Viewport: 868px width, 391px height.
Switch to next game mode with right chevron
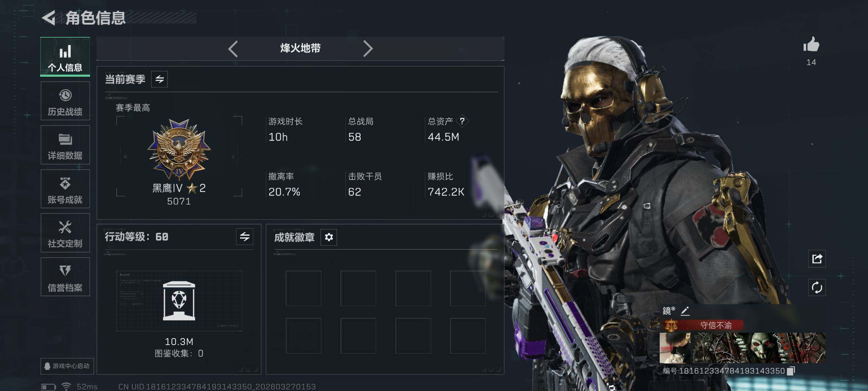click(367, 49)
